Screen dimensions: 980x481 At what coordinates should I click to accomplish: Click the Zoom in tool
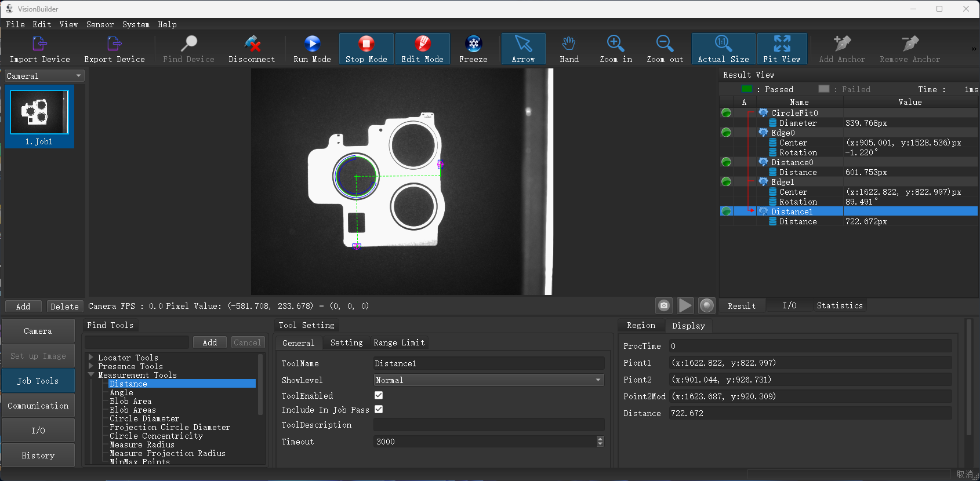pos(615,44)
